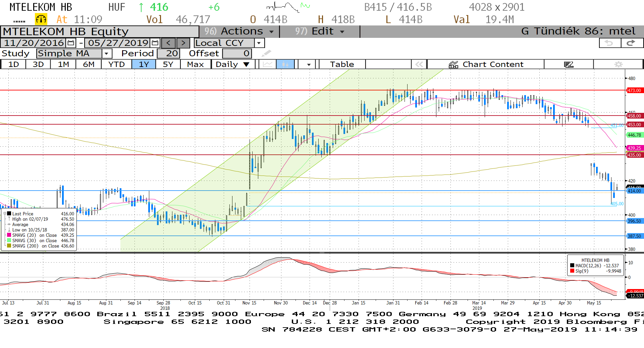Click the yellow gauge icon beside At 11:09

(41, 19)
